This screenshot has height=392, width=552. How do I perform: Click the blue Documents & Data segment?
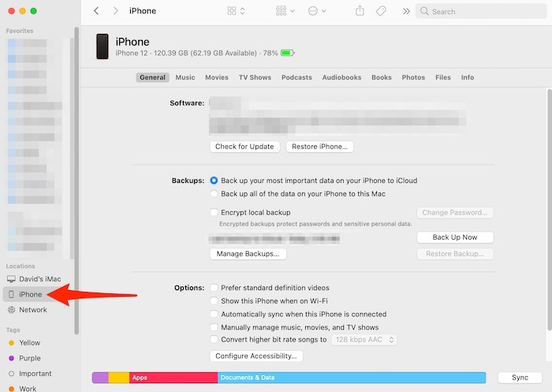tap(352, 378)
